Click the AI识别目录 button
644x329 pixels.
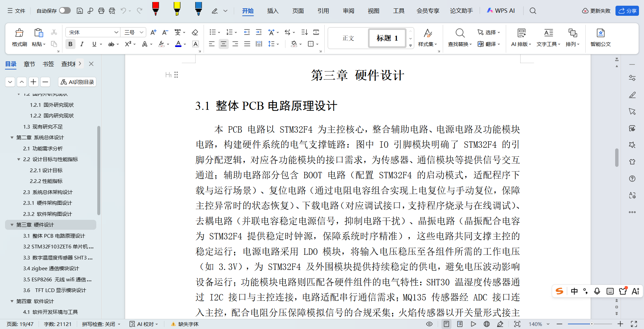(77, 82)
